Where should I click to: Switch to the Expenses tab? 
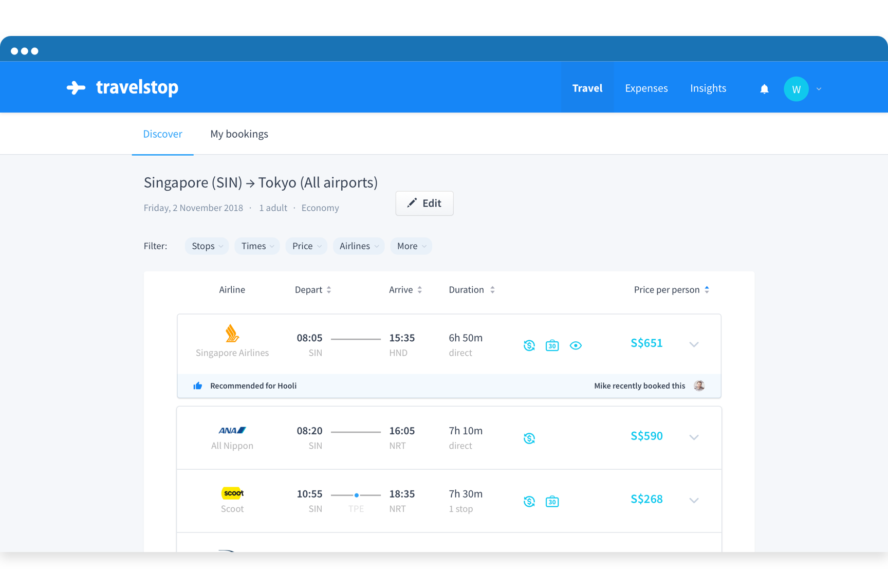pos(646,88)
